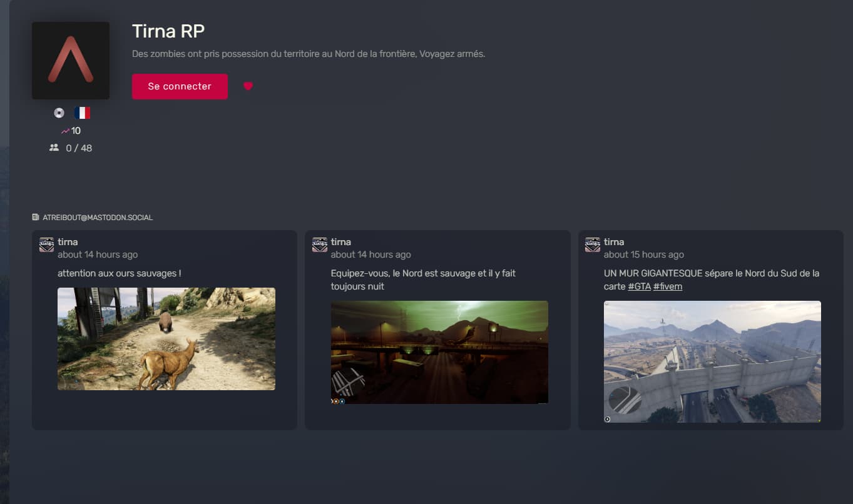The height and width of the screenshot is (504, 853).
Task: Select tirna's avatar on the wall announcement post
Action: (x=592, y=245)
